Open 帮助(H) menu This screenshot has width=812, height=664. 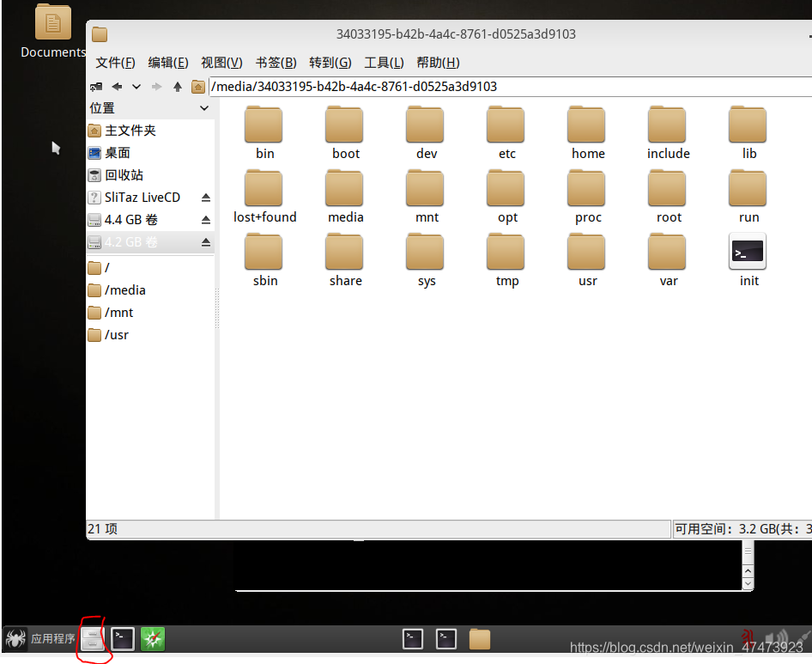438,63
